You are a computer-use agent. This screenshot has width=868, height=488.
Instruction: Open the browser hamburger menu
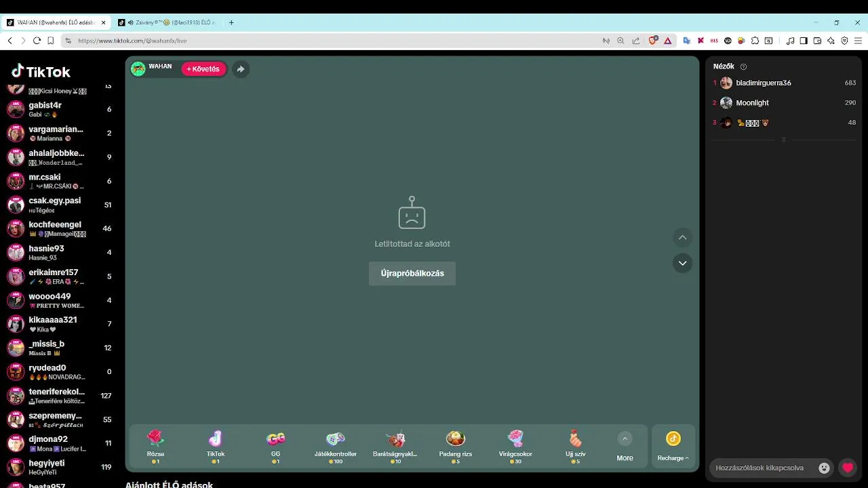[x=858, y=41]
